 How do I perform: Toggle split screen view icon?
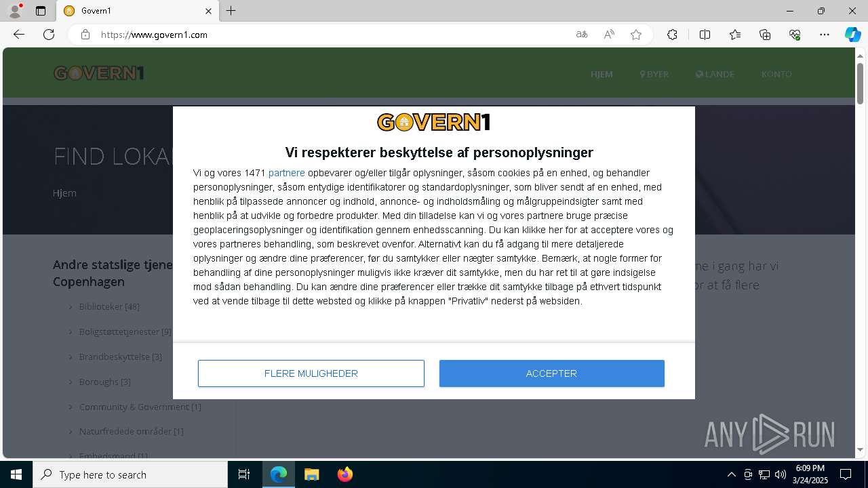(x=705, y=35)
